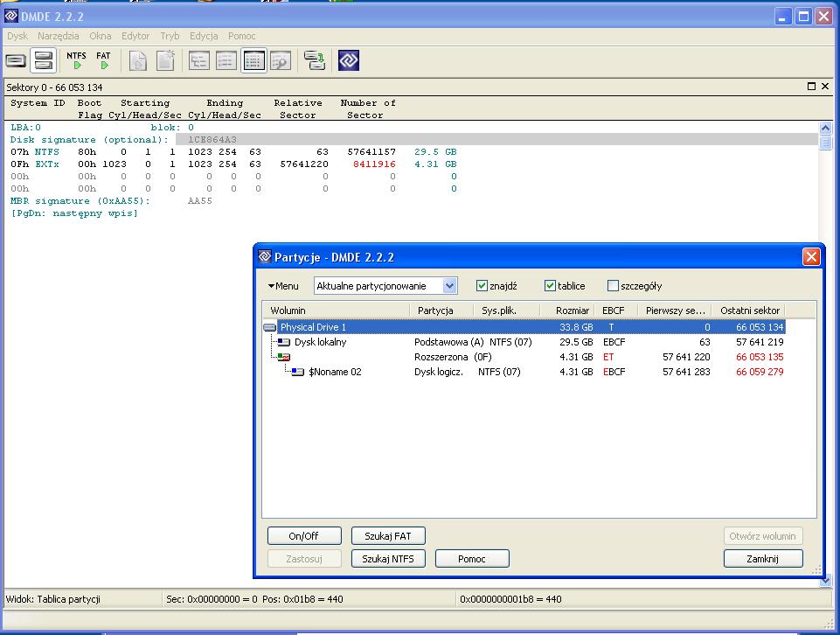Click the blue DMDE logo toolbar icon
840x635 pixels.
[x=349, y=60]
